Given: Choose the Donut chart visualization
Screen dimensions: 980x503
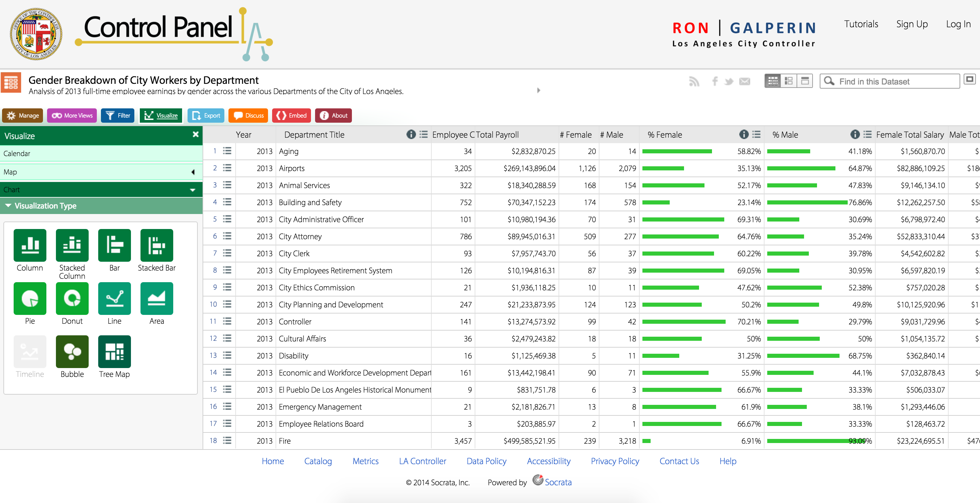Looking at the screenshot, I should point(72,299).
